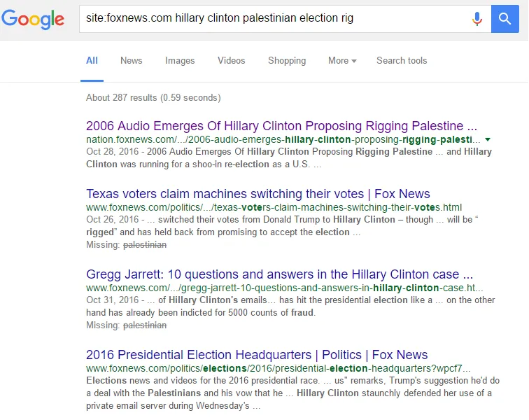The height and width of the screenshot is (420, 529).
Task: Open the More dropdown menu
Action: click(x=342, y=61)
